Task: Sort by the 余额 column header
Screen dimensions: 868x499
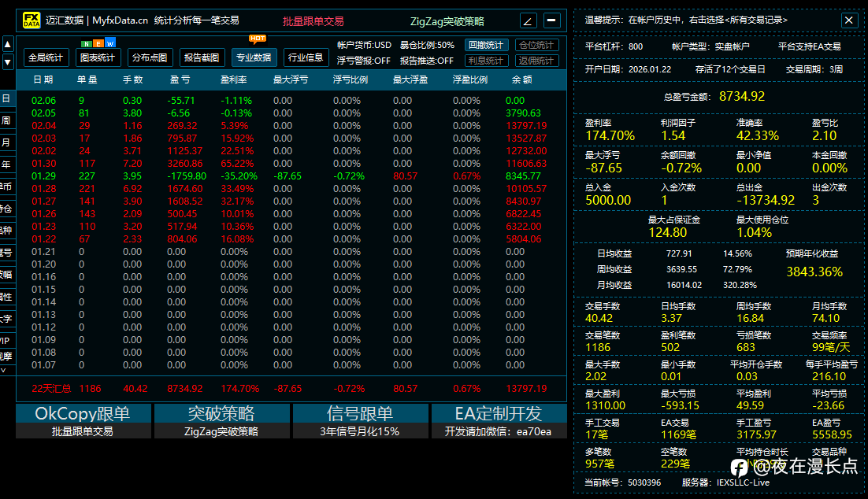Action: tap(522, 79)
